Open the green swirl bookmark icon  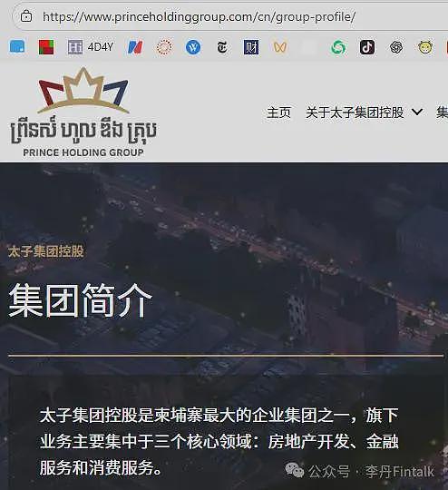(338, 47)
